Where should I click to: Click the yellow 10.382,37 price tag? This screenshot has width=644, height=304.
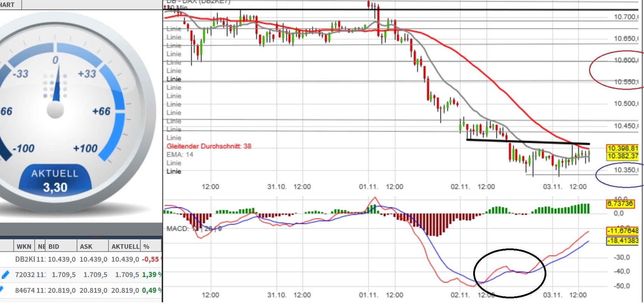click(x=623, y=156)
